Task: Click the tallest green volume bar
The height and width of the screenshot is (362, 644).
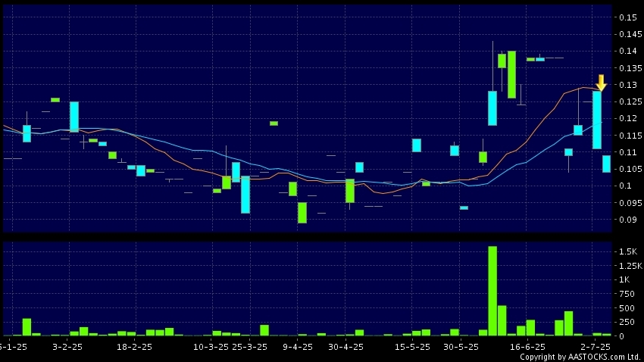Action: pos(492,291)
